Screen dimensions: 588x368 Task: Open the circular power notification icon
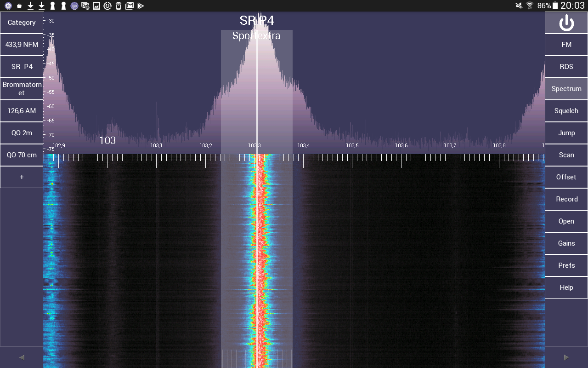click(x=107, y=6)
